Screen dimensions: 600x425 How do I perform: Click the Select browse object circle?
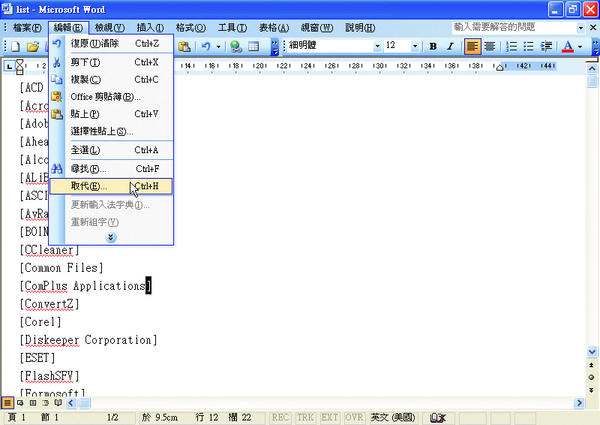(592, 378)
